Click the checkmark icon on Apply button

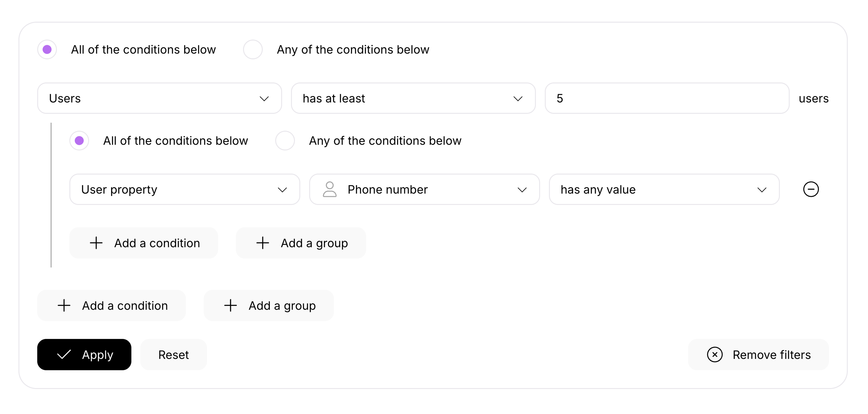click(64, 354)
